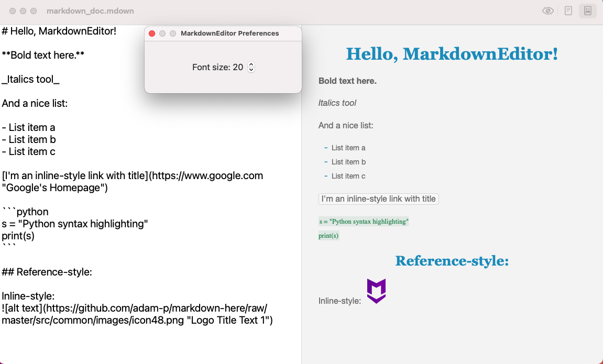Viewport: 603px width, 364px height.
Task: Click the 'MarkdownEditor Preferences' title bar text
Action: [229, 34]
